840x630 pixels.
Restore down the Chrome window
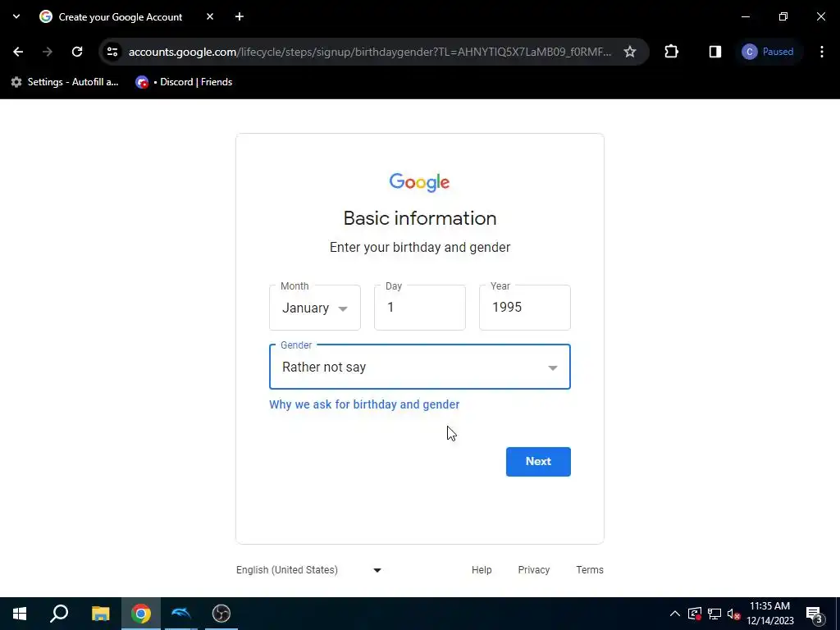click(783, 16)
